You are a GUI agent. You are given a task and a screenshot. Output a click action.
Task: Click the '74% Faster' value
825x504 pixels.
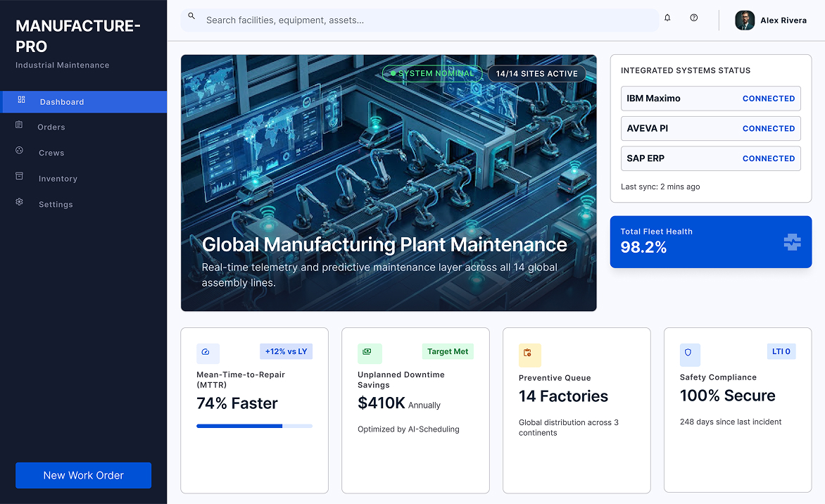coord(237,403)
